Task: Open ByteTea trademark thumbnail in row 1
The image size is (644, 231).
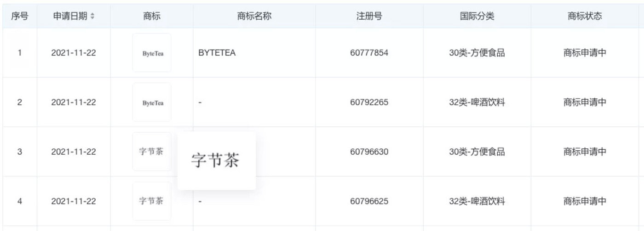Action: coord(152,52)
